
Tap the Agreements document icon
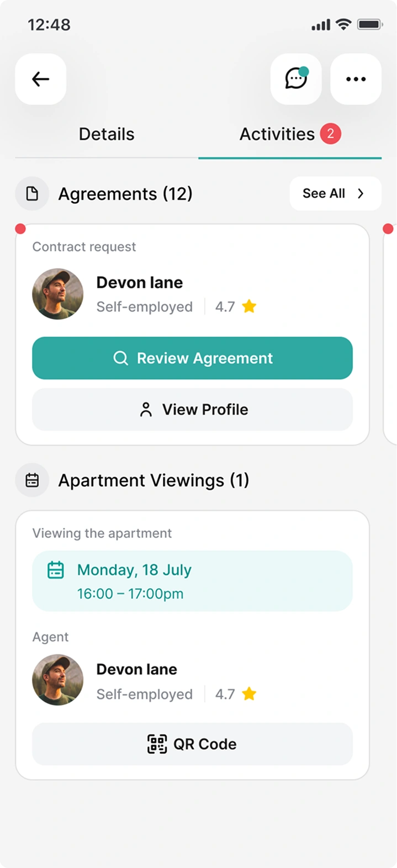32,194
